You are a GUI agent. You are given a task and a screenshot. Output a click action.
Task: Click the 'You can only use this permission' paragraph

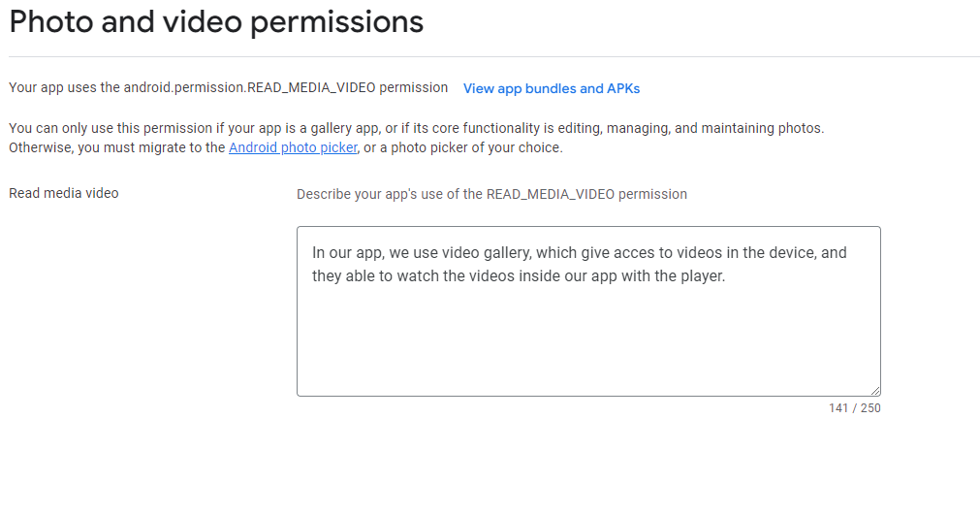click(x=416, y=138)
